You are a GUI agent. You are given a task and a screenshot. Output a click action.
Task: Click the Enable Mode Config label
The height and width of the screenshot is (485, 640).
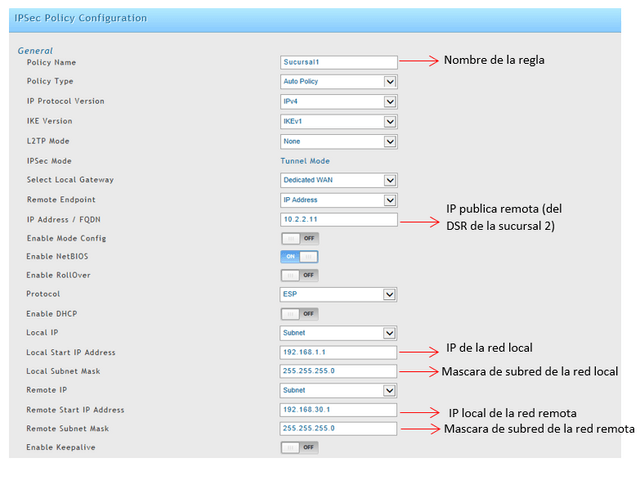[67, 238]
